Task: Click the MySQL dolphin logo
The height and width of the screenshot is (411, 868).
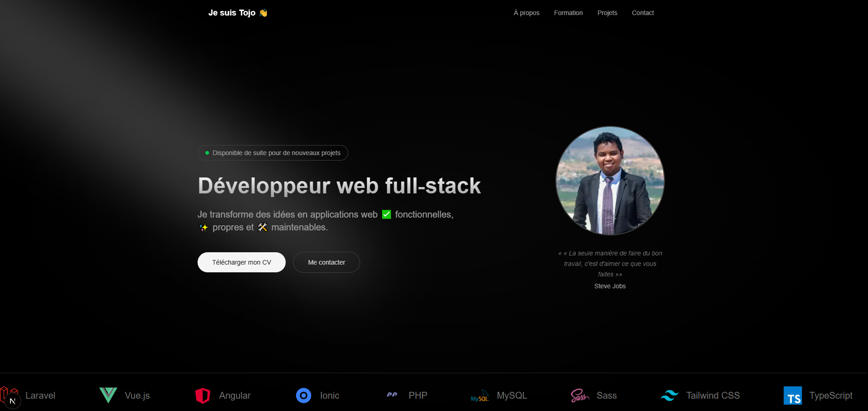Action: [480, 395]
